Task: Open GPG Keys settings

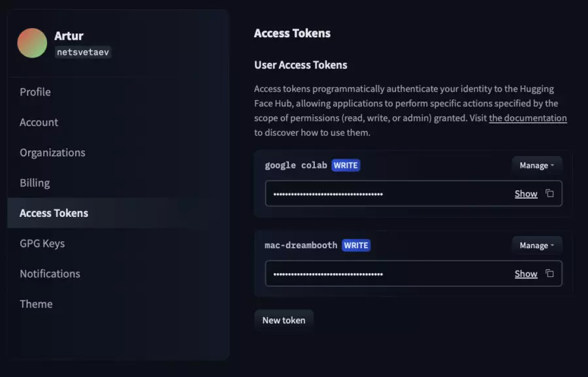Action: [42, 244]
